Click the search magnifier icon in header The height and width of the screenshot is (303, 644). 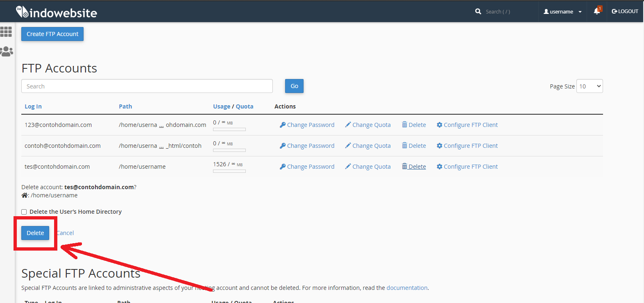(478, 11)
